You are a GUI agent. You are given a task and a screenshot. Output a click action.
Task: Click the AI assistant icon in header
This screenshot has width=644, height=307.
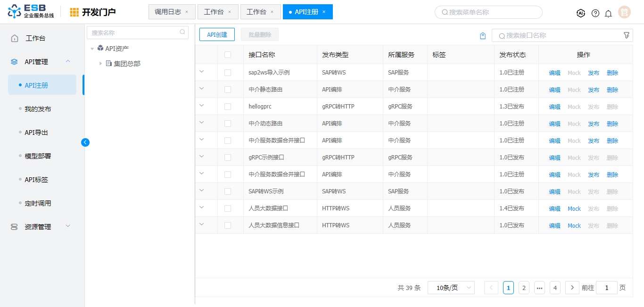click(x=581, y=13)
